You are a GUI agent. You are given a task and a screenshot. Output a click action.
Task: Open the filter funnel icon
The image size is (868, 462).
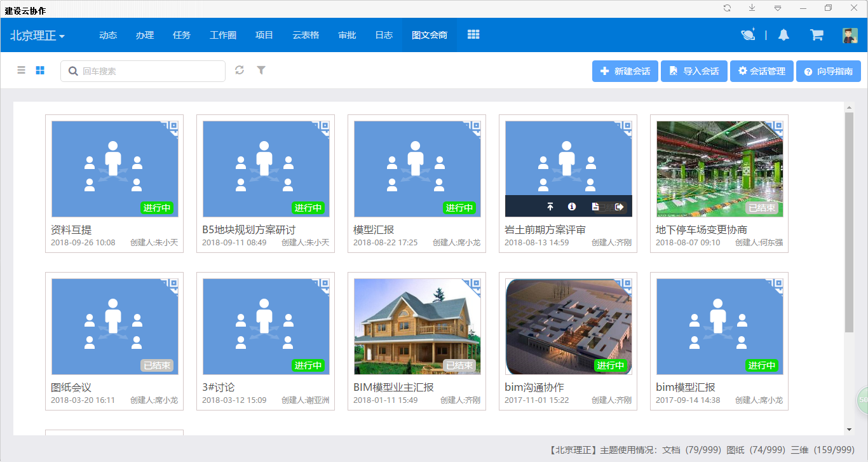261,70
